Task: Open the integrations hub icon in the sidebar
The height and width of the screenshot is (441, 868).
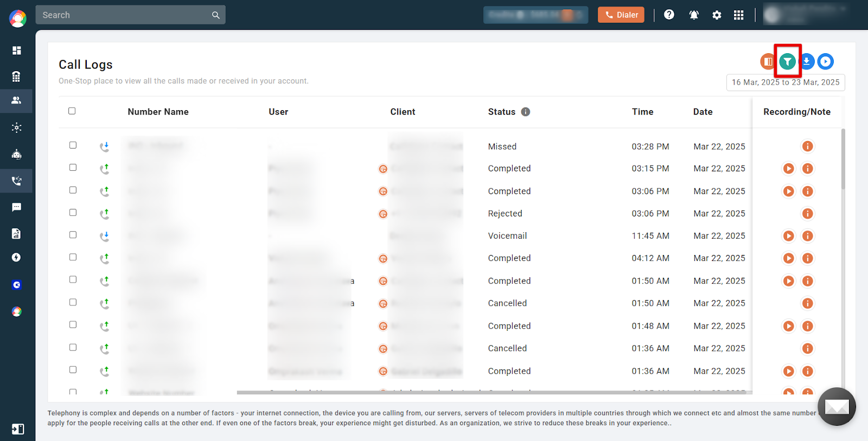Action: (x=17, y=128)
